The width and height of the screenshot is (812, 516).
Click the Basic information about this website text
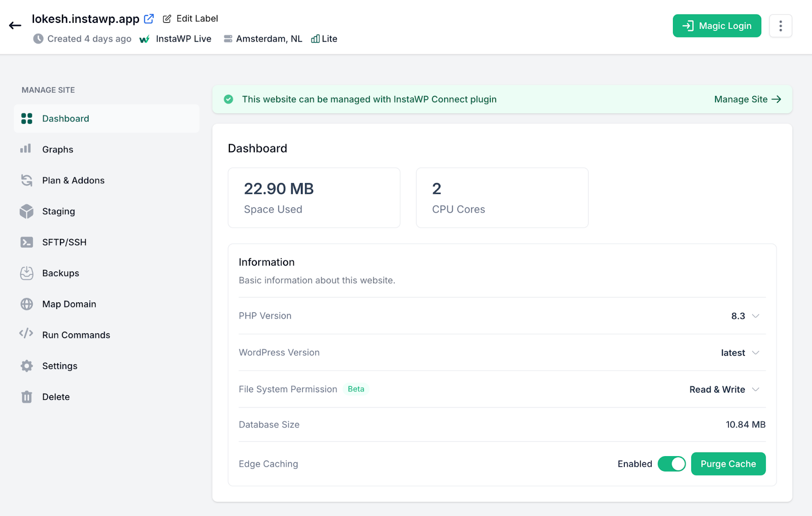(317, 281)
